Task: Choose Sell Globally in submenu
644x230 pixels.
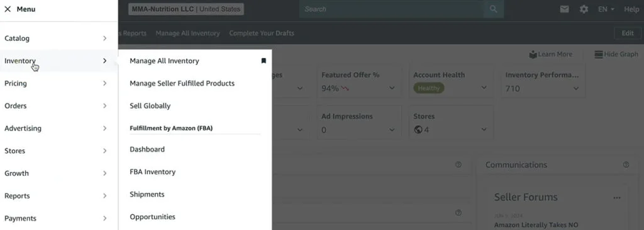Action: pyautogui.click(x=150, y=106)
